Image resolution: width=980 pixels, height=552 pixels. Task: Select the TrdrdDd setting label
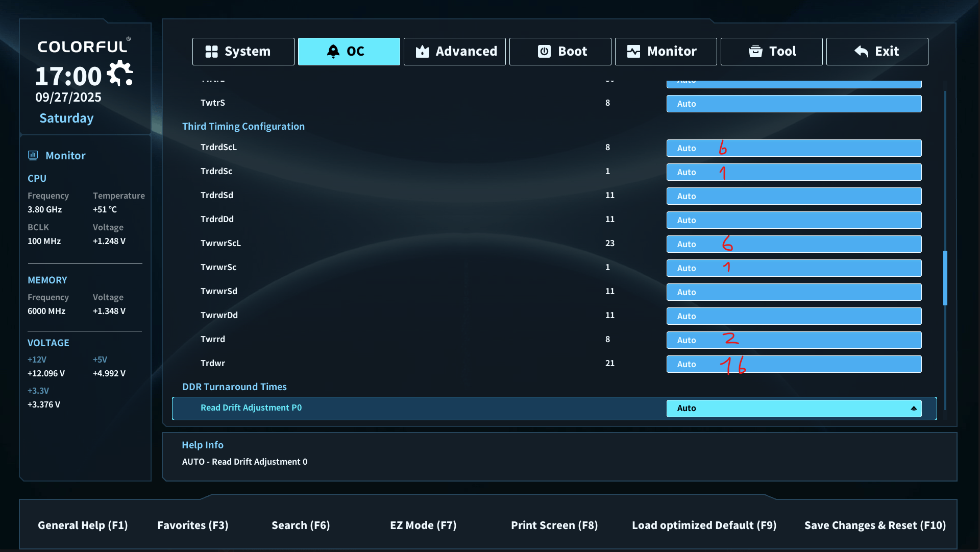click(217, 219)
